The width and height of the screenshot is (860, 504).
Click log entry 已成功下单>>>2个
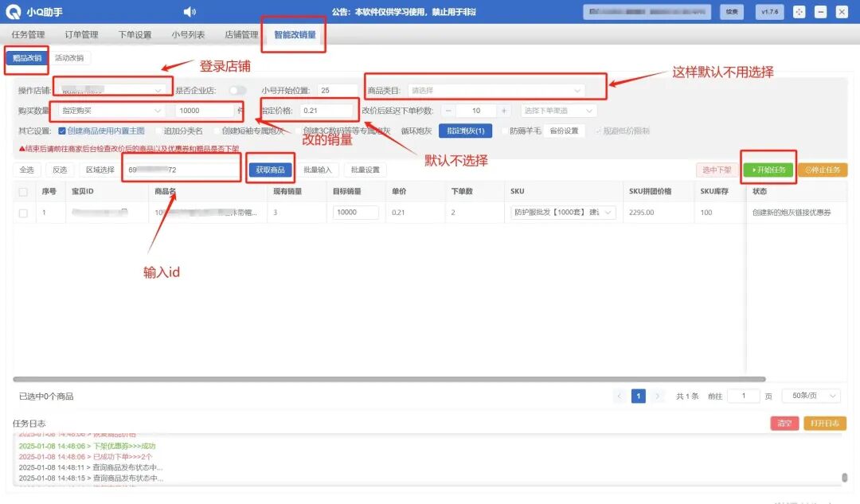point(85,457)
